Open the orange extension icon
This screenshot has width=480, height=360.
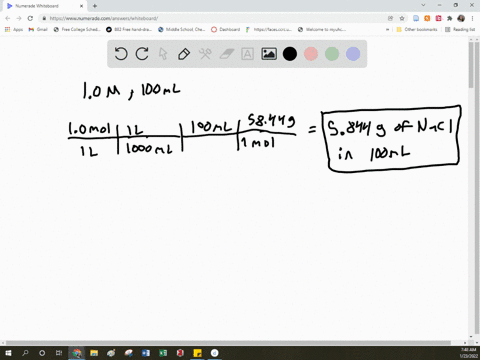point(427,18)
